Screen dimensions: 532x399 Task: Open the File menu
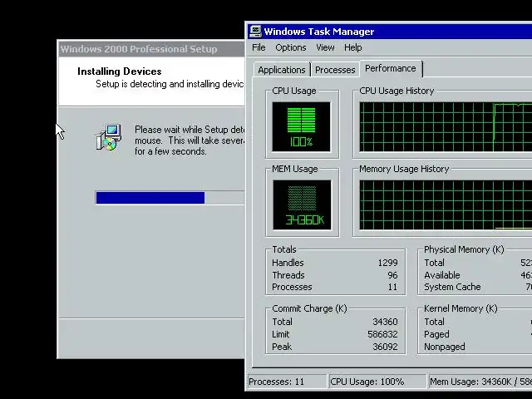[259, 47]
